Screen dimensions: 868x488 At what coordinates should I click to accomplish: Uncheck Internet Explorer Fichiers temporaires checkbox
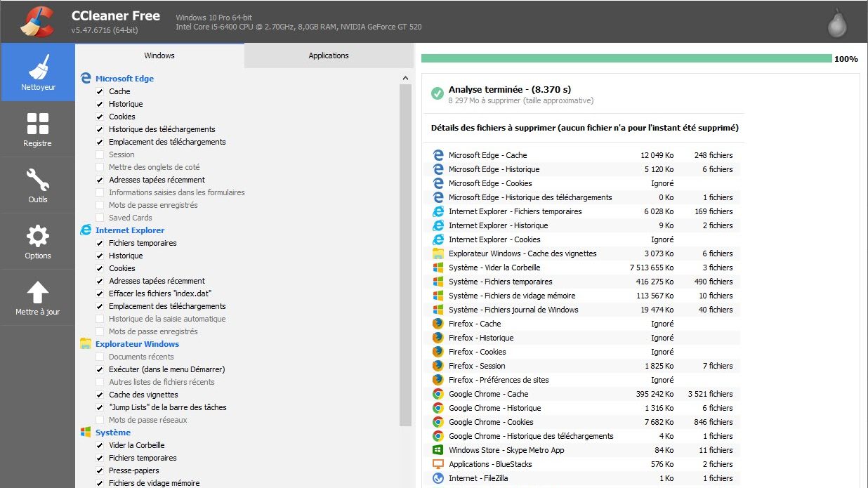tap(100, 243)
